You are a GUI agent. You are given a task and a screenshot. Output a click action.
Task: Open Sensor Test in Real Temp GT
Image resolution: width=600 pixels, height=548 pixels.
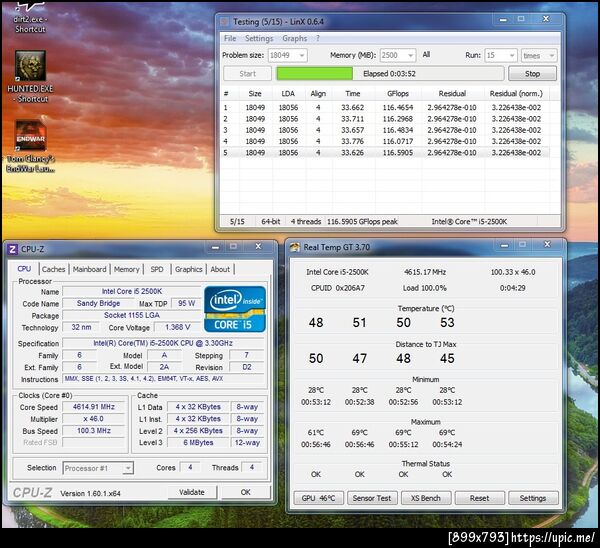pyautogui.click(x=372, y=498)
